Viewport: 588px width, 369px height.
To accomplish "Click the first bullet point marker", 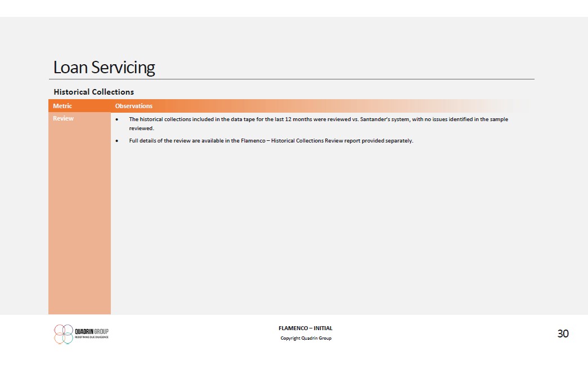I will [x=116, y=119].
